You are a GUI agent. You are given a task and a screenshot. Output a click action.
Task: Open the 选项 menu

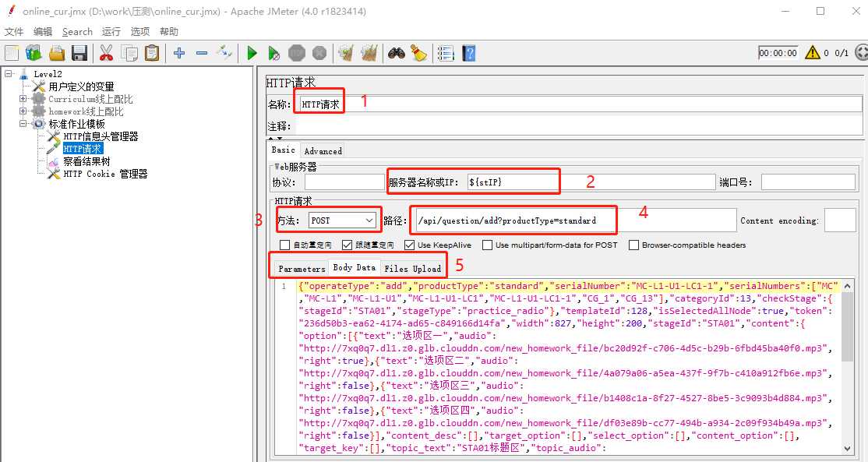tap(139, 31)
